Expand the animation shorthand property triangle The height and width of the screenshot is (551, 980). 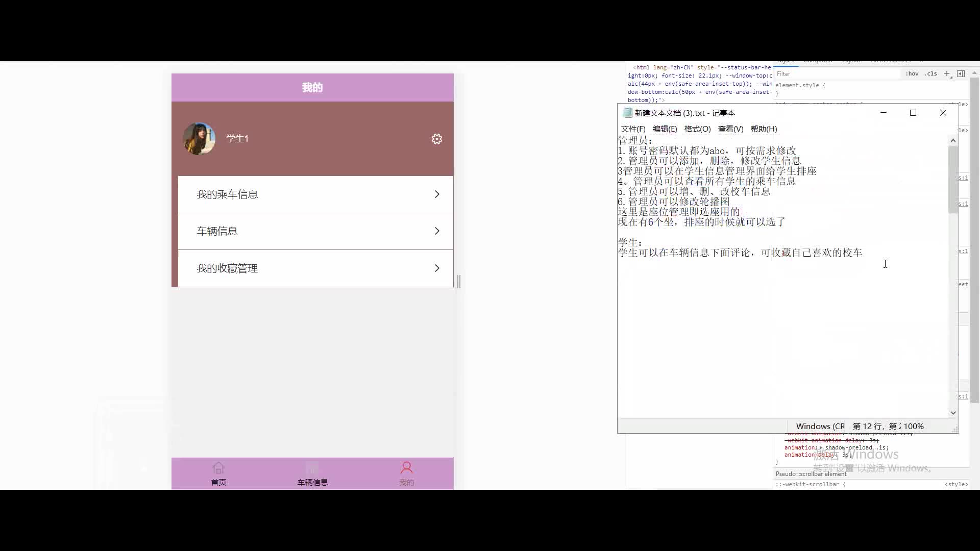(821, 448)
